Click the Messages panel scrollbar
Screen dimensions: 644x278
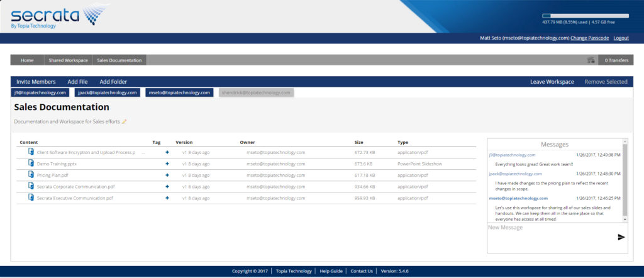coord(625,181)
